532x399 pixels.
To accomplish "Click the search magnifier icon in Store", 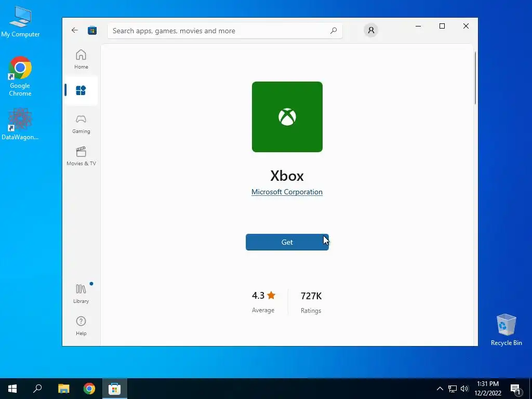I will pyautogui.click(x=334, y=31).
